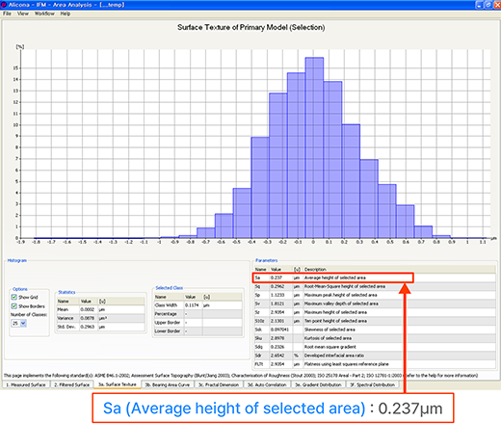This screenshot has width=501, height=448.
Task: Open the View menu
Action: coord(23,13)
